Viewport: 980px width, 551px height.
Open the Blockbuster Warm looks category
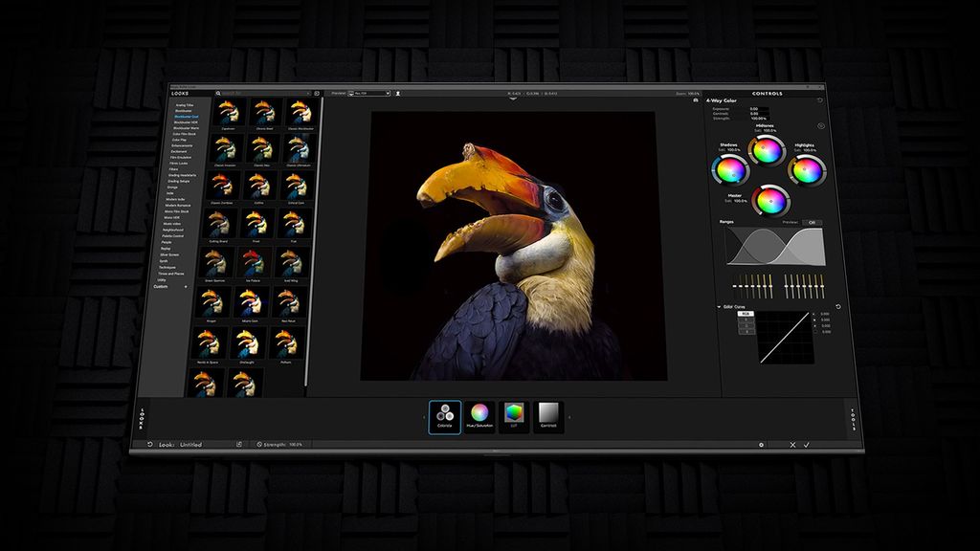coord(186,128)
